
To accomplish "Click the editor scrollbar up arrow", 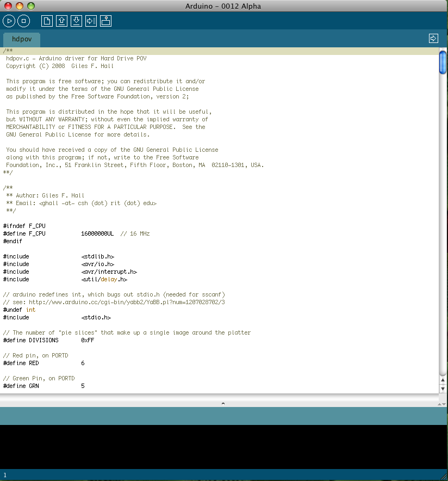I will [x=443, y=380].
